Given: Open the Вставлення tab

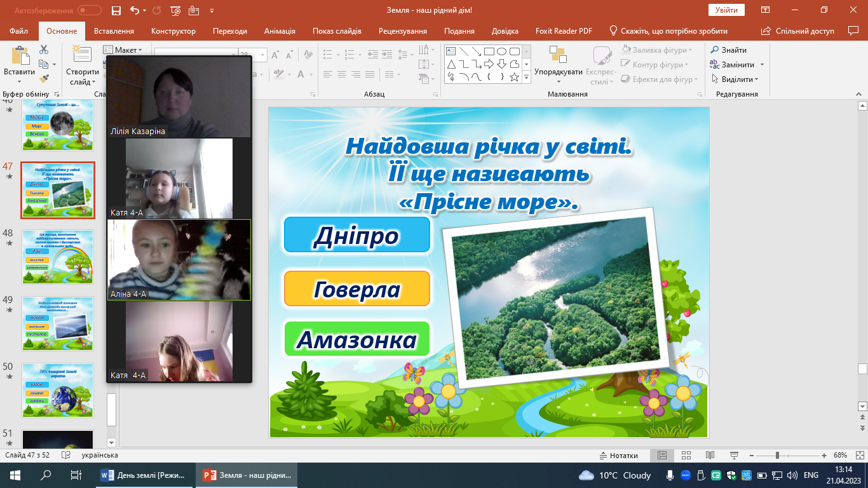Looking at the screenshot, I should [114, 31].
